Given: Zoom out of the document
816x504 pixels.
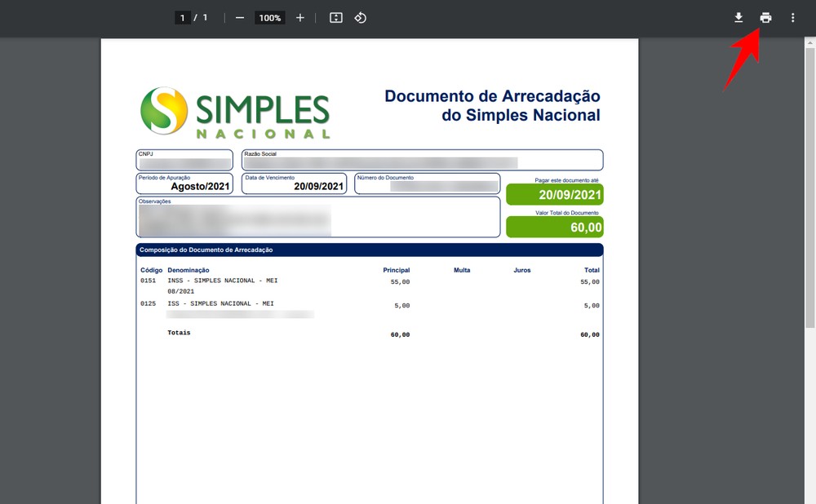Looking at the screenshot, I should (240, 16).
